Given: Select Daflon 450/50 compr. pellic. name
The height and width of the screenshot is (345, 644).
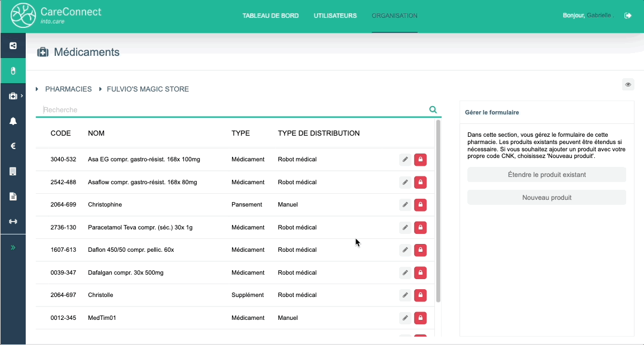Looking at the screenshot, I should [131, 250].
